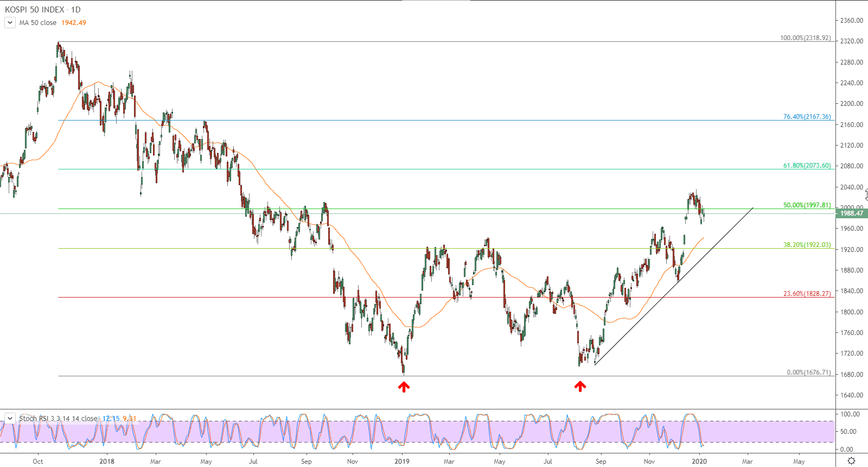This screenshot has width=868, height=467.
Task: Select the 0.00%(1676.71) Fibonacci level label
Action: pyautogui.click(x=809, y=373)
